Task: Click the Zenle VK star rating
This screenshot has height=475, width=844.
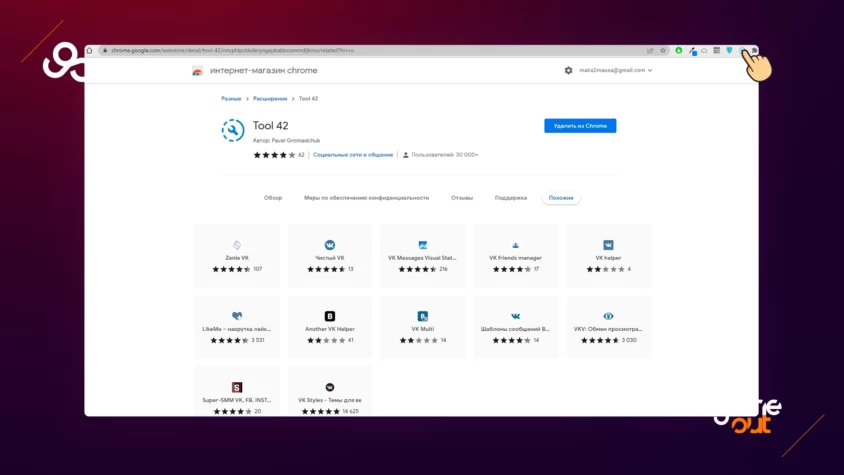Action: click(x=231, y=269)
